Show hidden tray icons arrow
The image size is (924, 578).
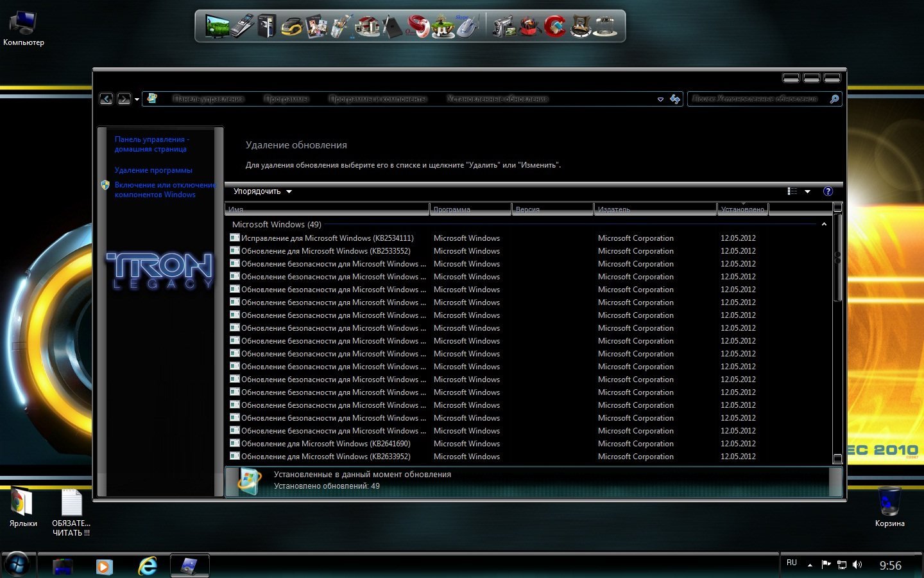tap(810, 565)
